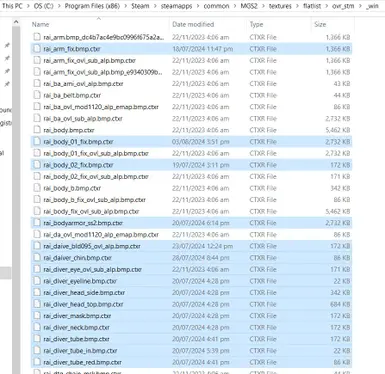Click the navigation pane vertical scrollbar thumb
Image resolution: width=385 pixels, height=374 pixels.
(16, 200)
